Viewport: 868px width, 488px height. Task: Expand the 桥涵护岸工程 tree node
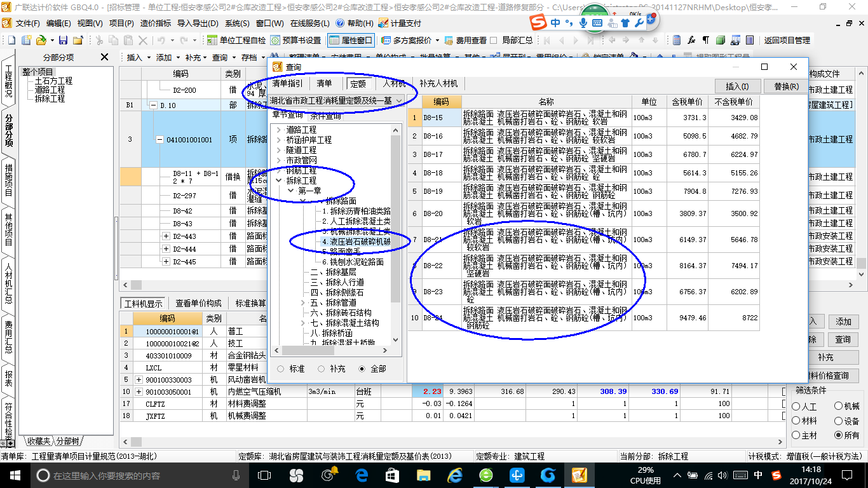[x=278, y=140]
